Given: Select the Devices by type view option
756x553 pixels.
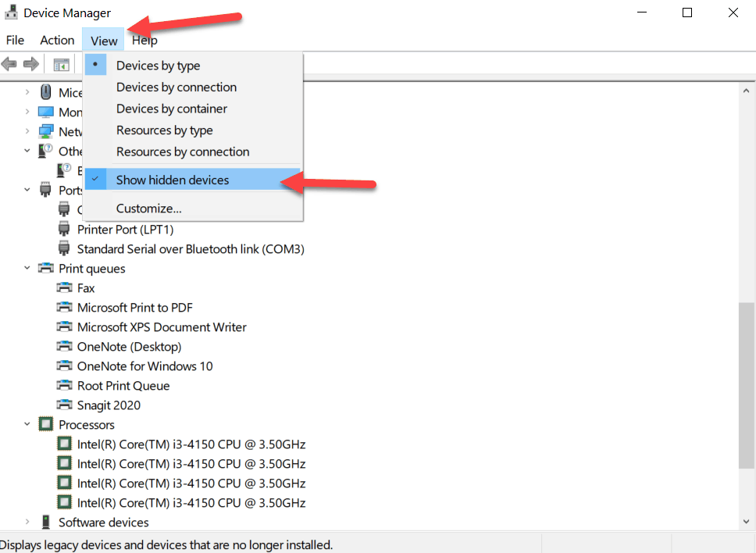Looking at the screenshot, I should [158, 66].
